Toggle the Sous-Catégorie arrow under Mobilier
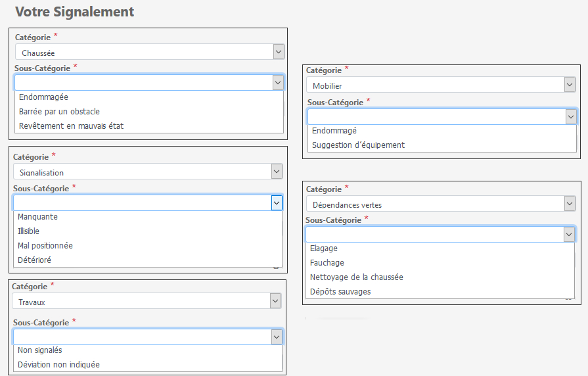The width and height of the screenshot is (588, 376). tap(571, 117)
